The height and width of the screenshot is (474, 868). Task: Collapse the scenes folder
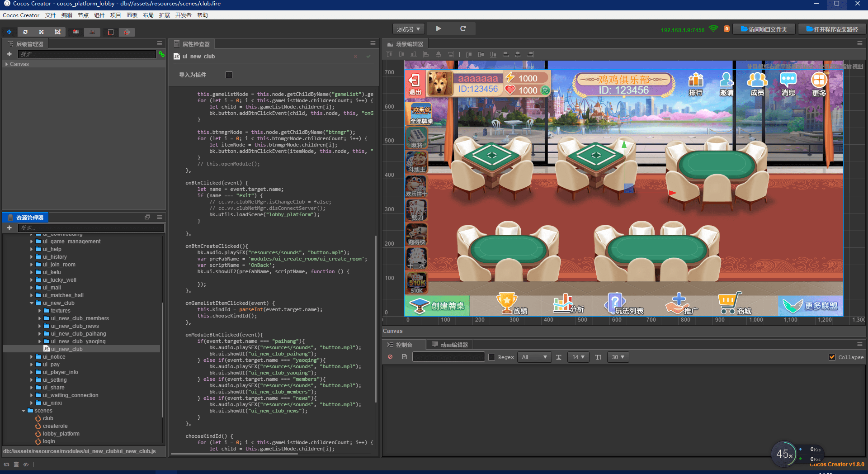24,411
